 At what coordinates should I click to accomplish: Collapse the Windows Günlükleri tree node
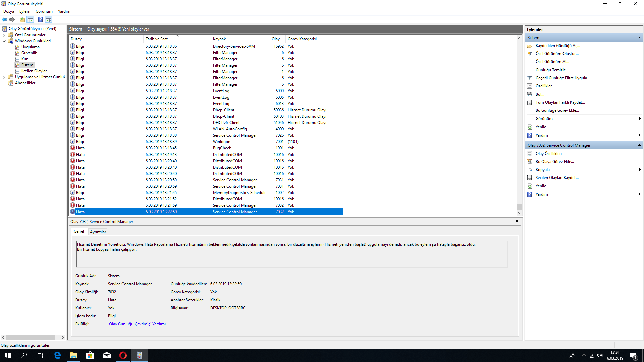[x=4, y=41]
